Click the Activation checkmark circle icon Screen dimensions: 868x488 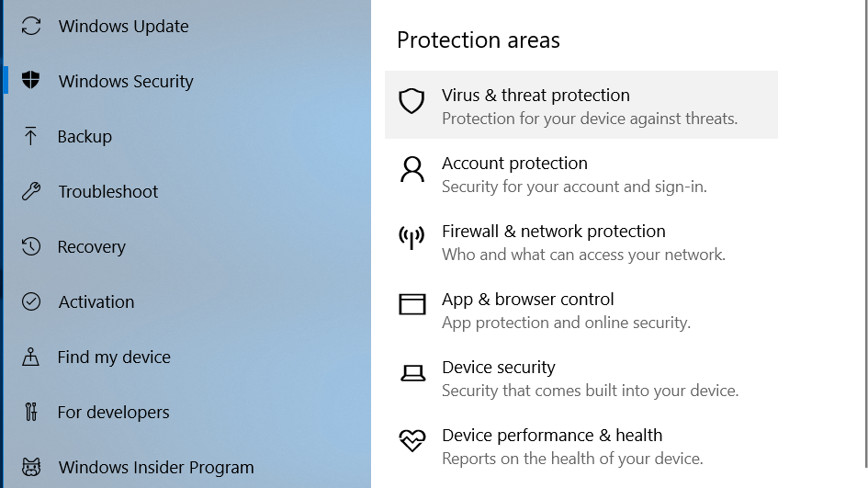(31, 301)
